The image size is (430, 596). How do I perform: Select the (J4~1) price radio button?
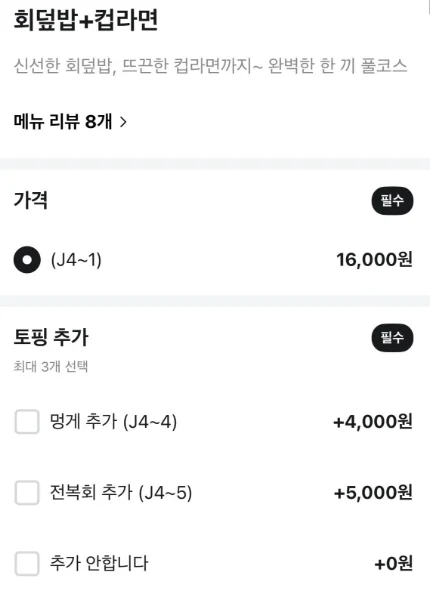(27, 260)
